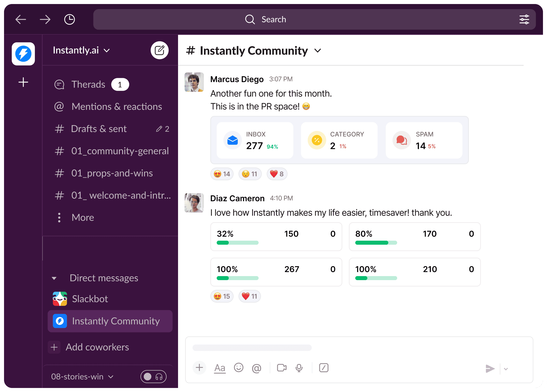Screen dimensions: 547x392
Task: Click the mention @ icon in composer
Action: [x=256, y=368]
